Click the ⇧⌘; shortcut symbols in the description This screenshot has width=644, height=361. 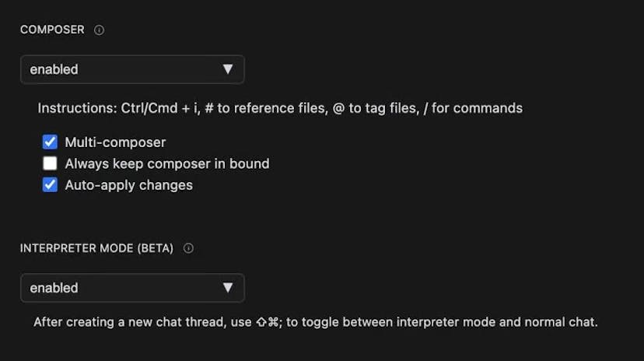click(x=269, y=322)
